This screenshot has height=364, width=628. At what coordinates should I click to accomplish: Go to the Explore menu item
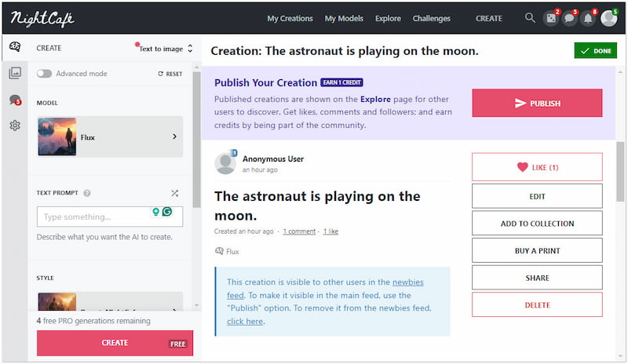coord(388,18)
